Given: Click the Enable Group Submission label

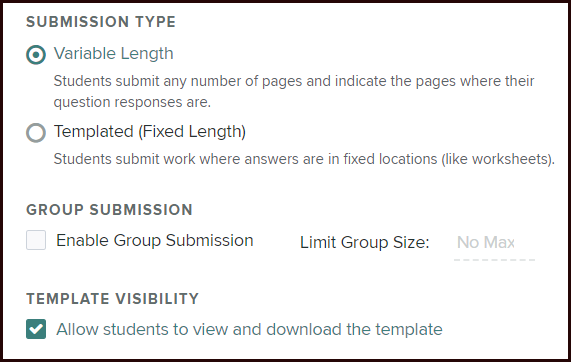Looking at the screenshot, I should pos(155,240).
